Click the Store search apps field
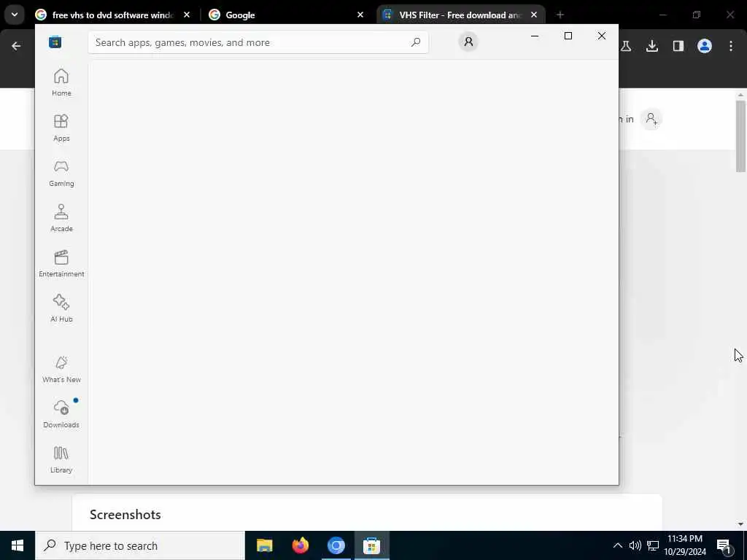 tap(258, 42)
